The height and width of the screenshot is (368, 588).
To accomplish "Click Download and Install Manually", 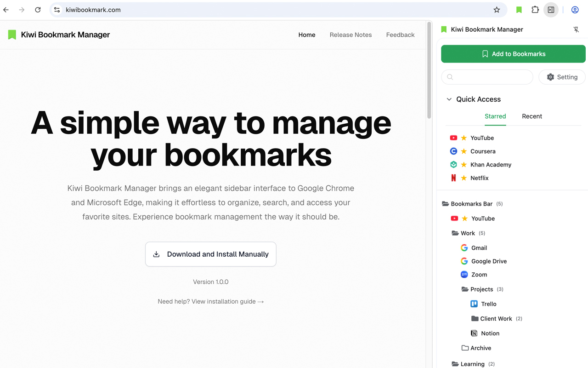I will click(x=210, y=254).
